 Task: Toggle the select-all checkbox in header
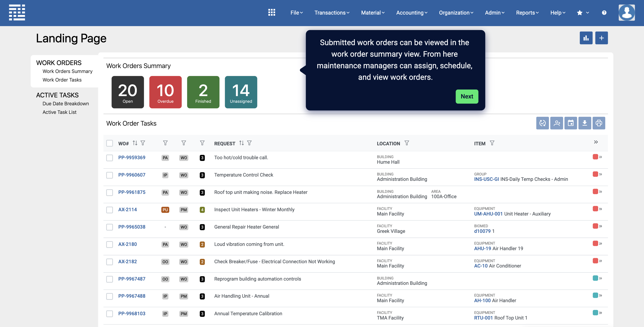(x=109, y=143)
